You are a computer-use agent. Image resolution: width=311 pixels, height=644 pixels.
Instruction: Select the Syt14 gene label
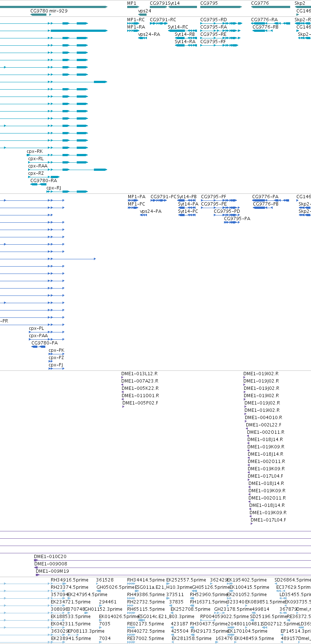174,3
